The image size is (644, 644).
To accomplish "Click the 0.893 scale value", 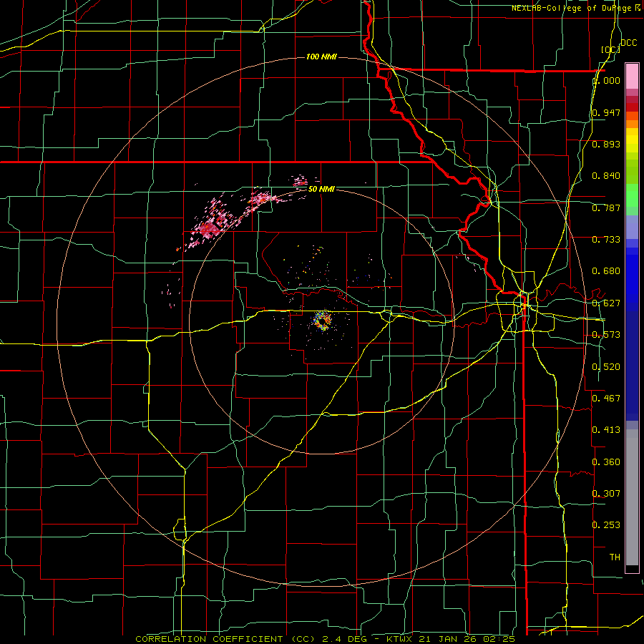I will pyautogui.click(x=606, y=144).
